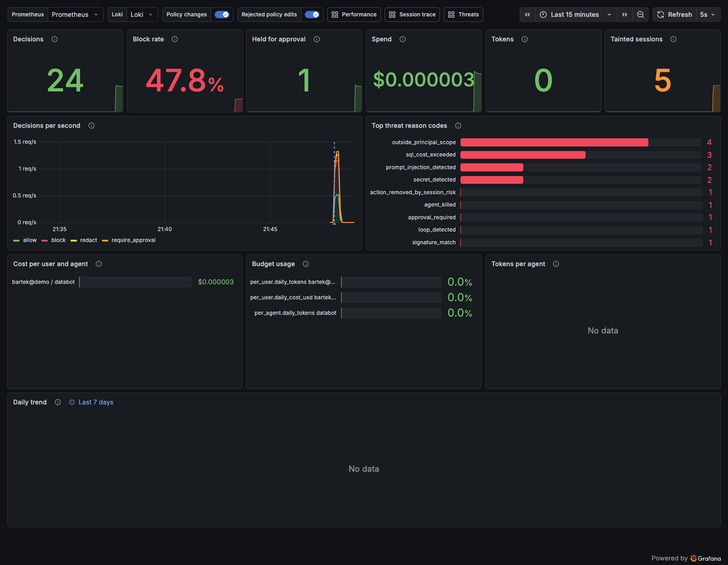Screen dimensions: 728x565
Task: Toggle the Policy changes annotation switch
Action: tap(222, 15)
